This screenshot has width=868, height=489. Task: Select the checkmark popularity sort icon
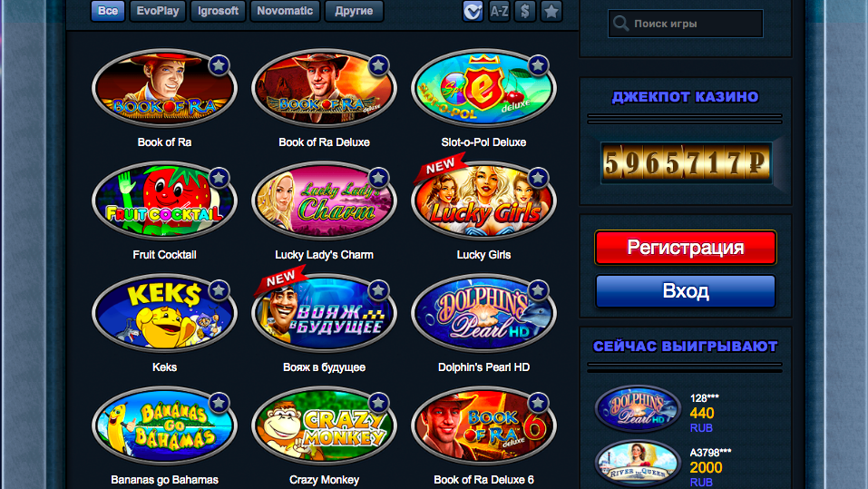[x=473, y=11]
